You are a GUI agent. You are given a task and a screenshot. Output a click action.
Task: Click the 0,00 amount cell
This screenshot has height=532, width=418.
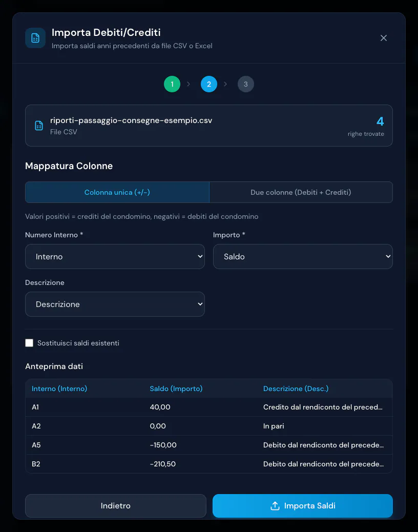tap(158, 426)
